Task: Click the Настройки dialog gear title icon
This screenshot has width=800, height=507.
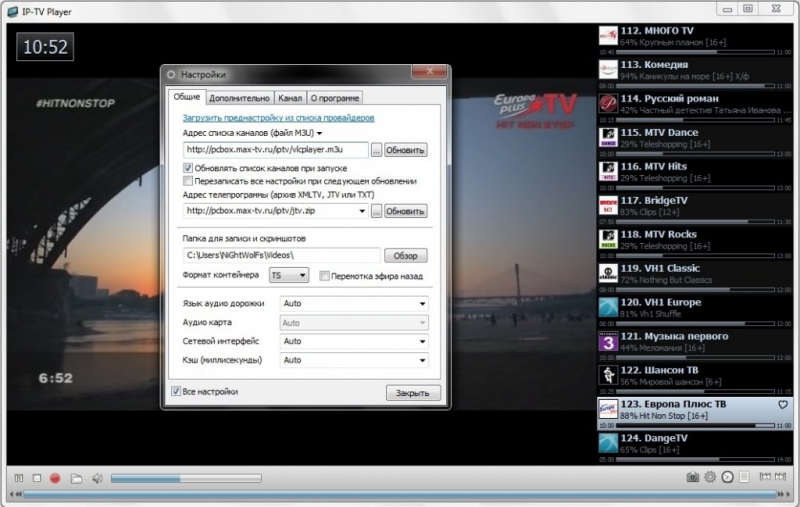Action: [171, 74]
